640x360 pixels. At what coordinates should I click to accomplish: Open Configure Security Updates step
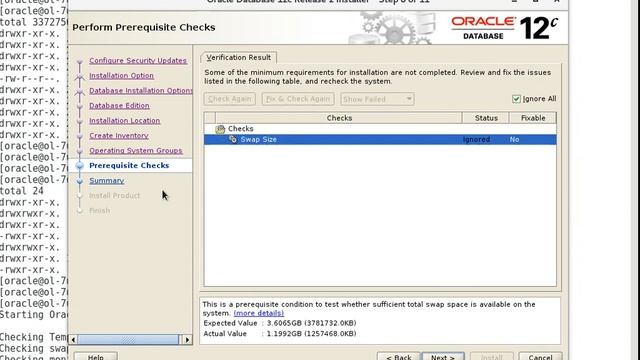(x=138, y=60)
